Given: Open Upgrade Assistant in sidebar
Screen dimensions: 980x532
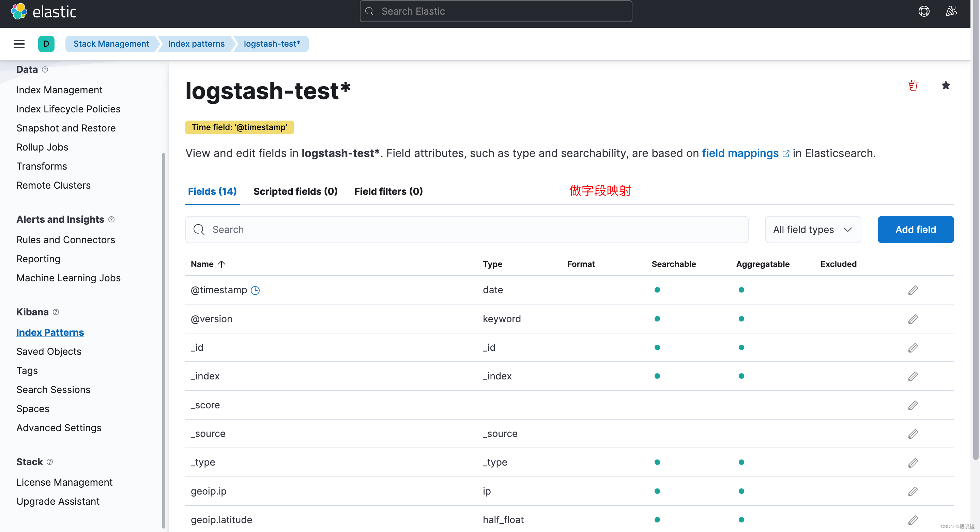Looking at the screenshot, I should pos(58,502).
